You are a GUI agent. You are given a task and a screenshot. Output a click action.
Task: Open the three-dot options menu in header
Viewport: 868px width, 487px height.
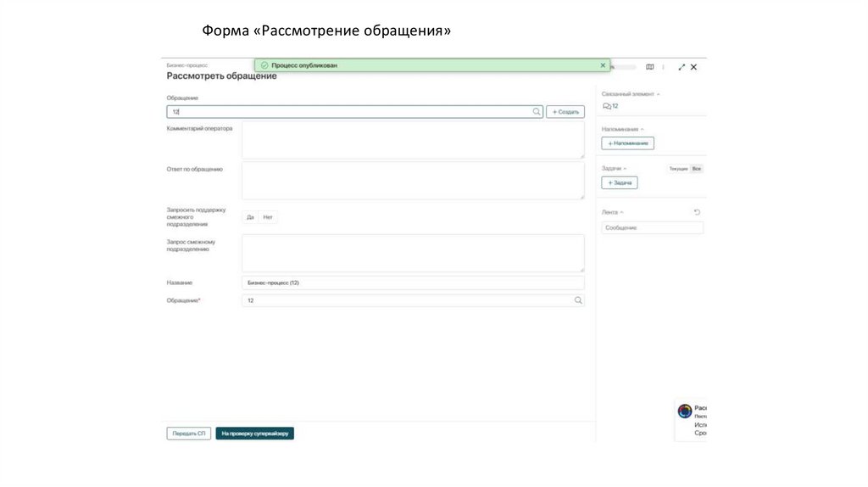click(664, 67)
